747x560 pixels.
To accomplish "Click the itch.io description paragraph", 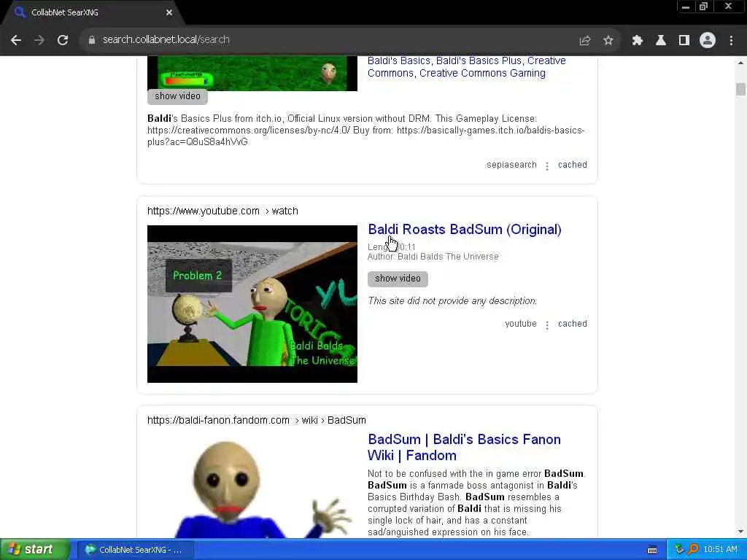I will point(366,130).
